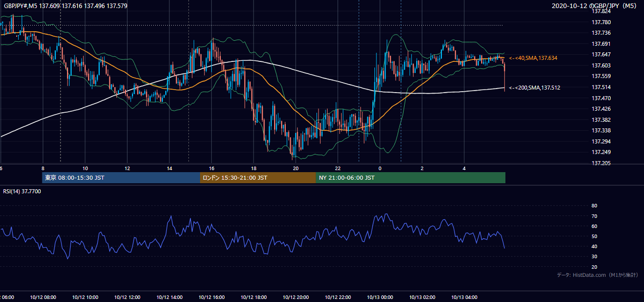
Task: Click hour tick 0 on the chart axis
Action: [x=379, y=169]
